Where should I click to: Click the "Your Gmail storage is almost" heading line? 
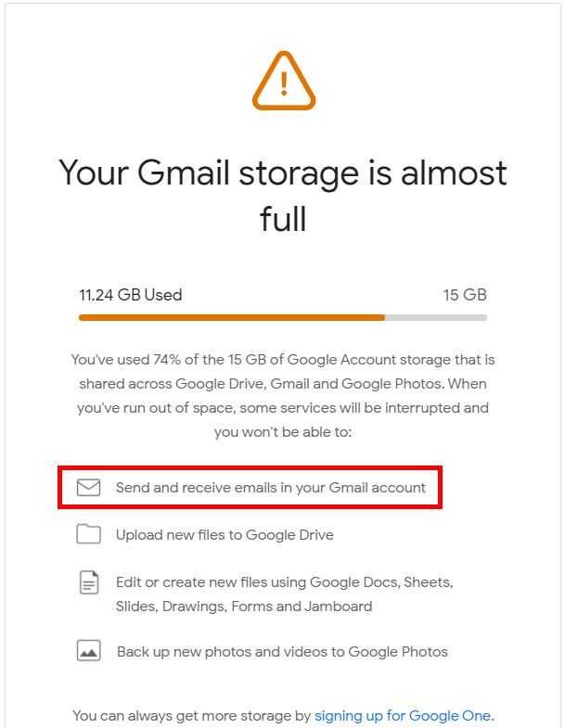(283, 173)
